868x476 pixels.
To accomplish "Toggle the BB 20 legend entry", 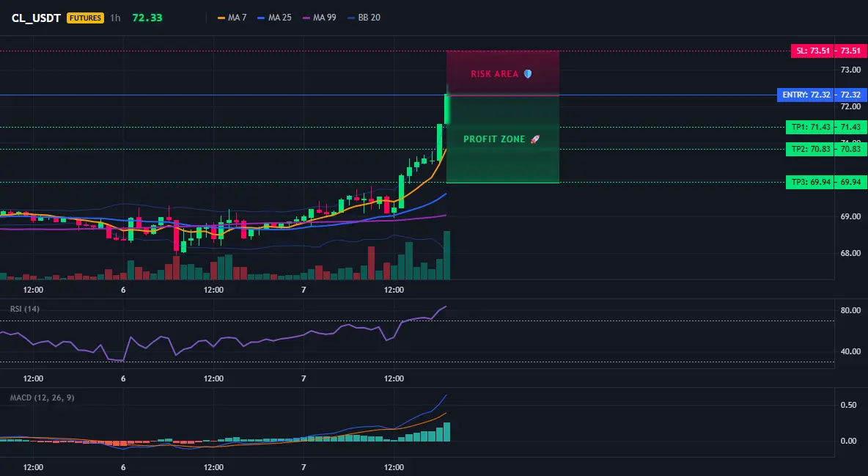I will point(364,18).
